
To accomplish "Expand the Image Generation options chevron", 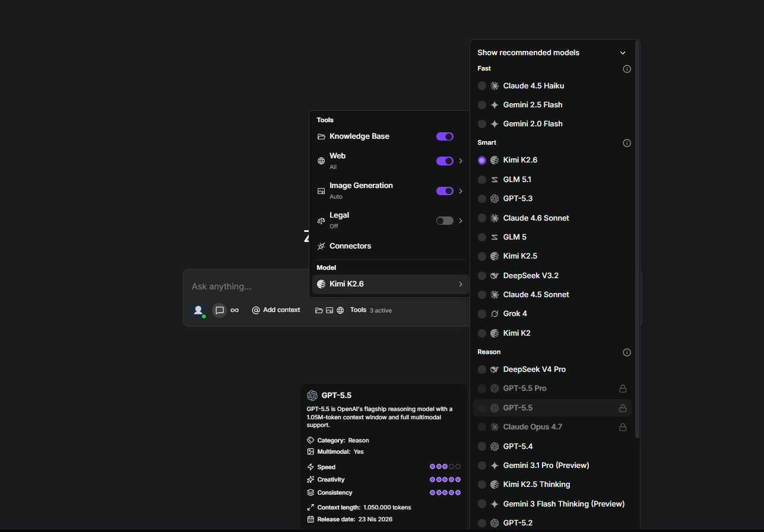I will pos(461,191).
